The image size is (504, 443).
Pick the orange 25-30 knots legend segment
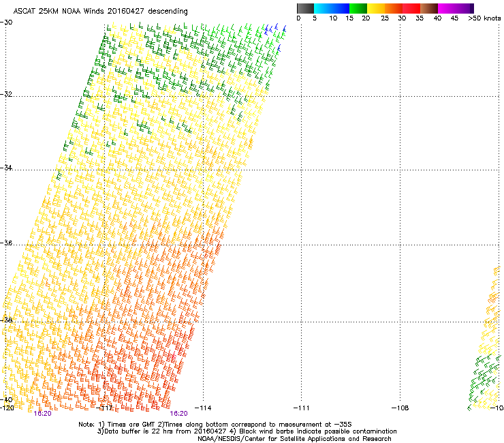(x=394, y=8)
